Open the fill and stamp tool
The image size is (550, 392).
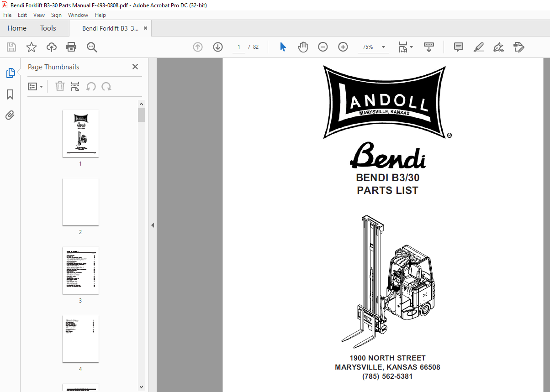[519, 47]
